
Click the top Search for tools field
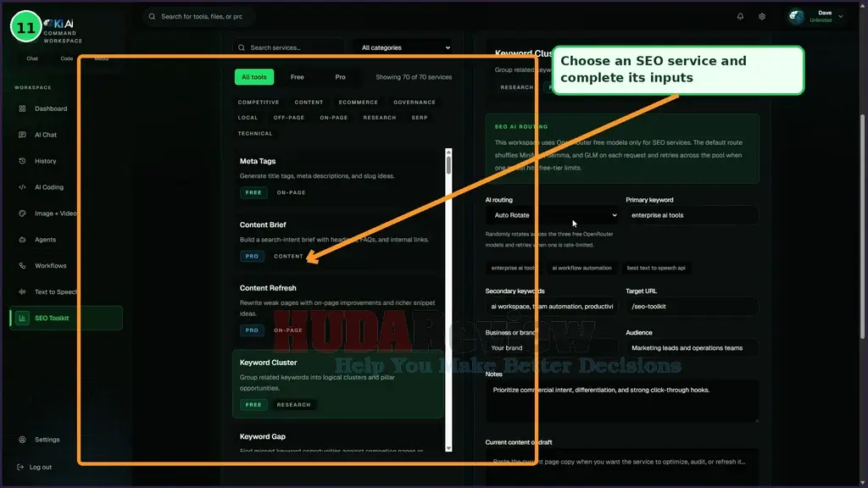[200, 17]
